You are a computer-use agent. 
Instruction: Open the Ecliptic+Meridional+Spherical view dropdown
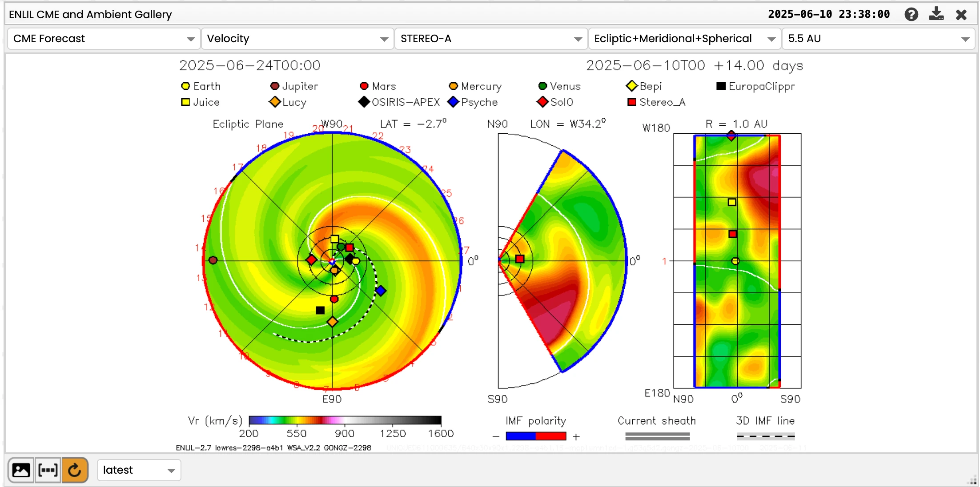tap(684, 39)
